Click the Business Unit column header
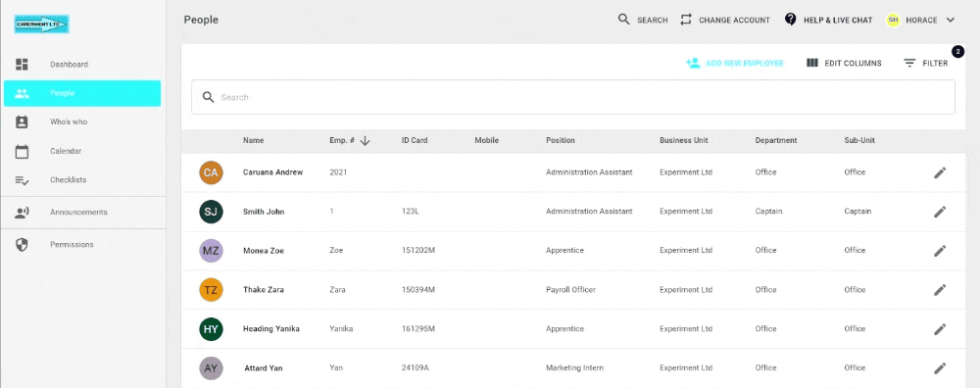Screen dimensions: 980x388 point(684,140)
